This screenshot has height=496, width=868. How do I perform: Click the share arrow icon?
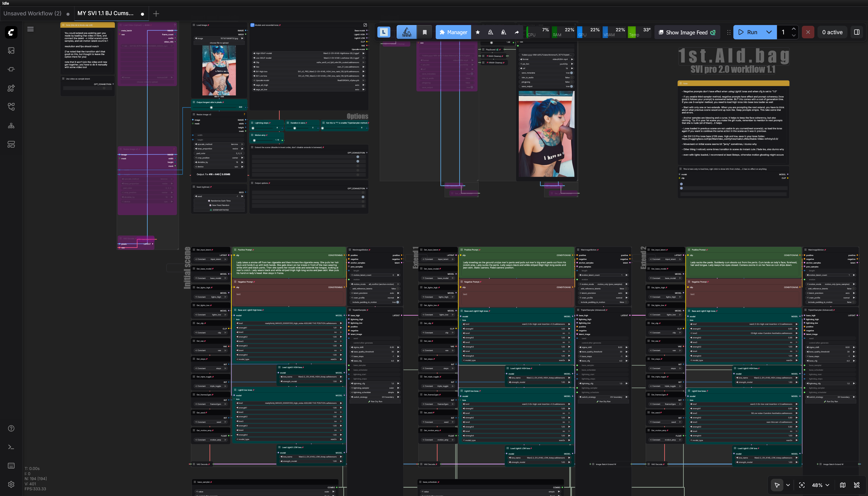517,32
